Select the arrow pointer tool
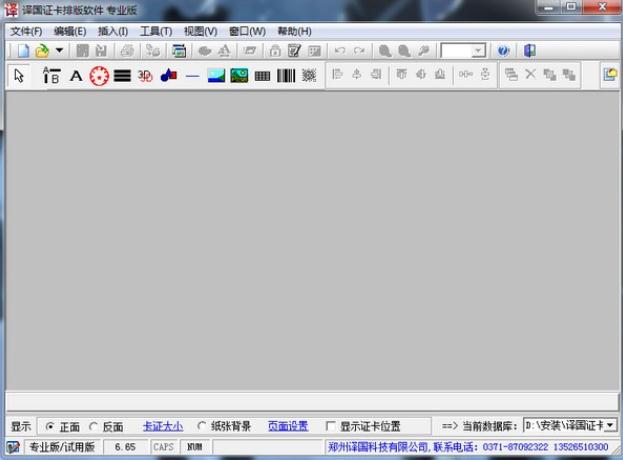 19,75
